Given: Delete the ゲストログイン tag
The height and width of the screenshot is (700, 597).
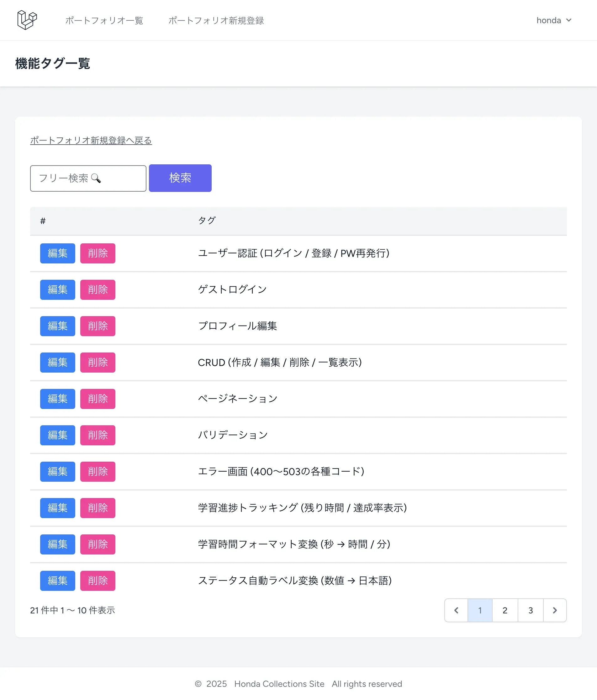Looking at the screenshot, I should [98, 289].
